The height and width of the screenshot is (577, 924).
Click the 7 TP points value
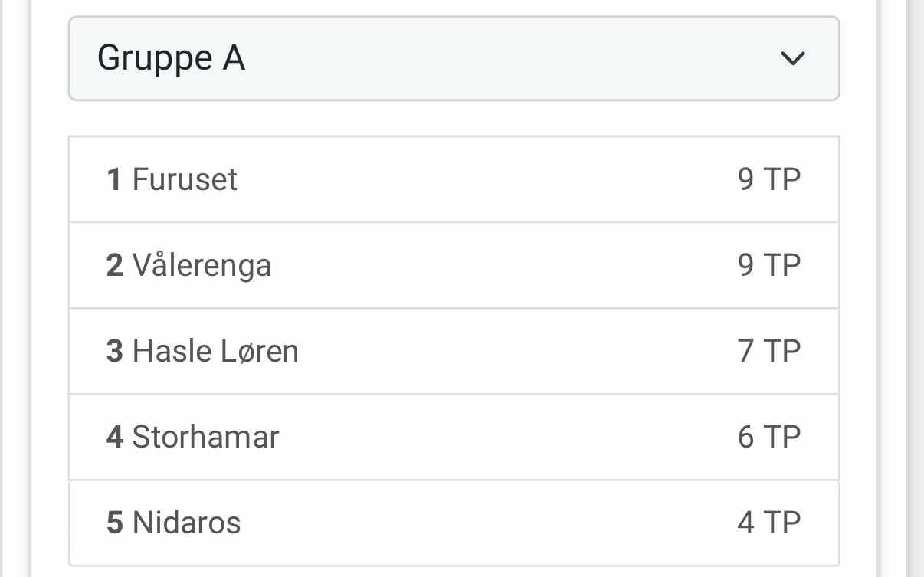(x=768, y=351)
